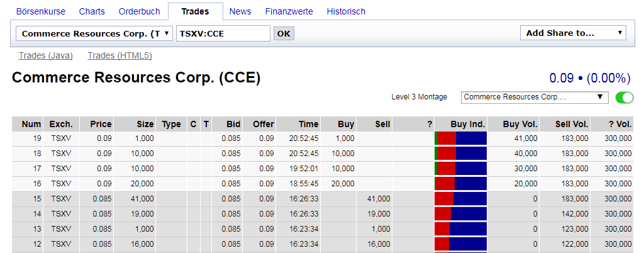Open the Commerce Resources Corp. company dropdown
Image resolution: width=644 pixels, height=253 pixels.
pos(95,33)
